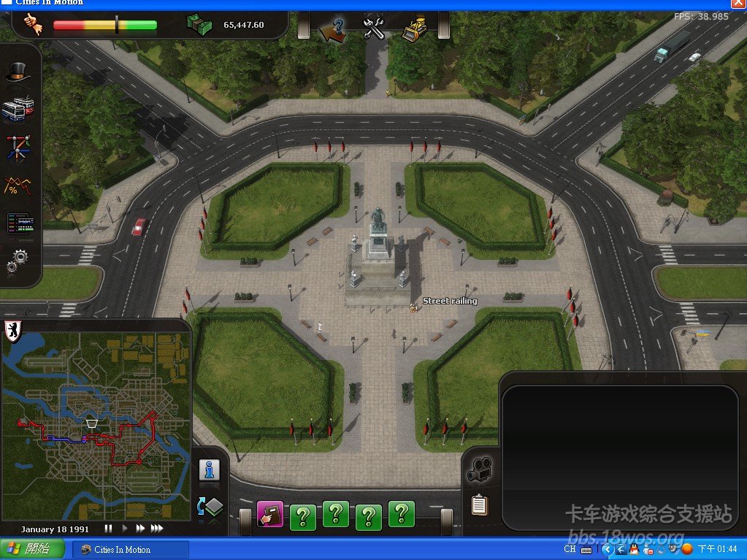Open the pink notebook tasks button
The width and height of the screenshot is (747, 560).
(270, 514)
